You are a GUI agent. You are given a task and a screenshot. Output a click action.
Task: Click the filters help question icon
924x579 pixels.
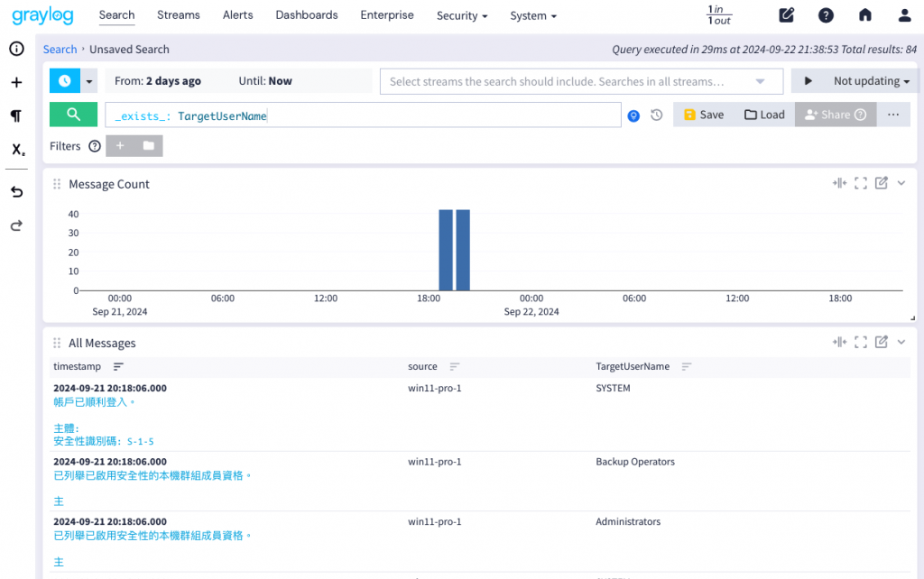point(94,146)
